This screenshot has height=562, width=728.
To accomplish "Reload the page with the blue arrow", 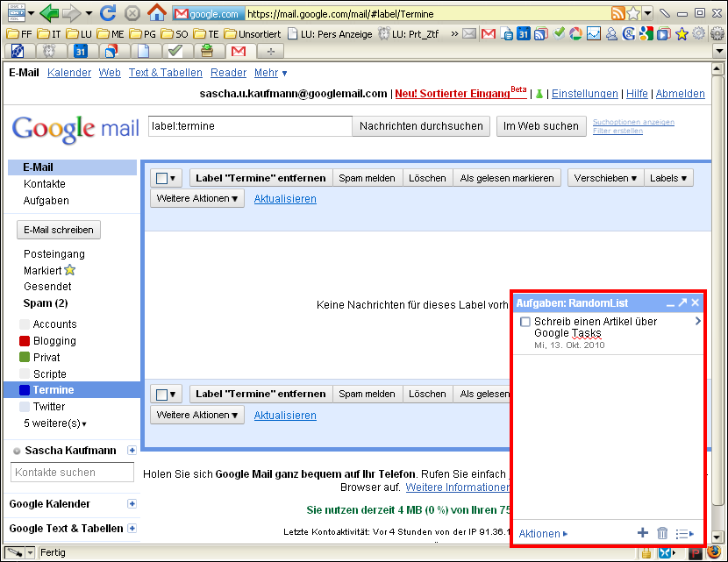I will tap(108, 13).
